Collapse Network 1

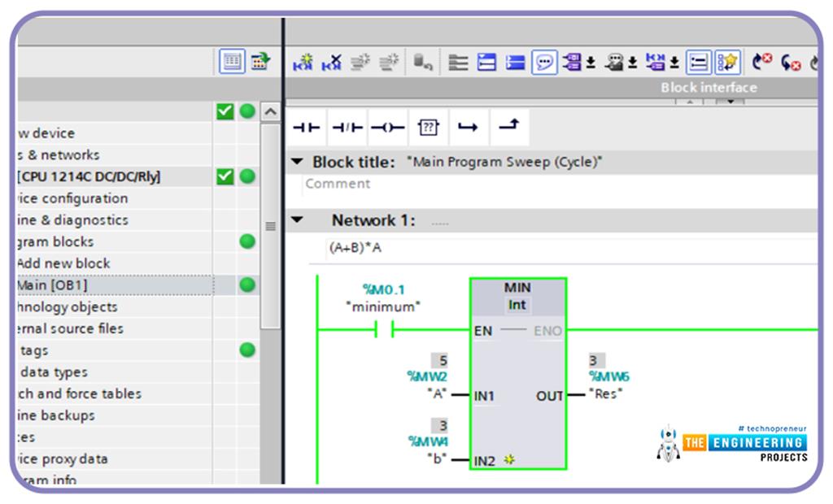click(x=299, y=219)
